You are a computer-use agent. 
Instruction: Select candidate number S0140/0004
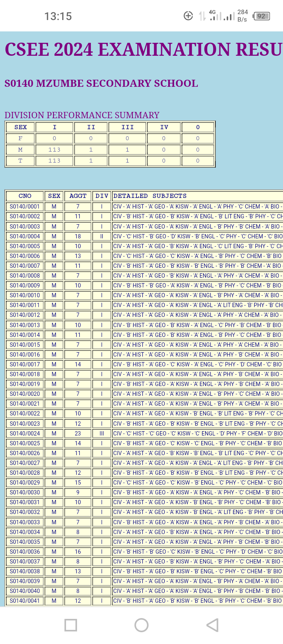[x=25, y=236]
